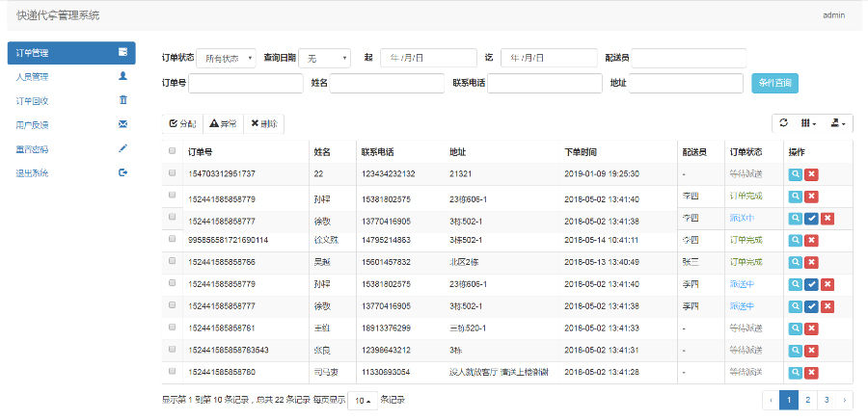
Task: Open the page size selector showing 10
Action: coord(361,400)
